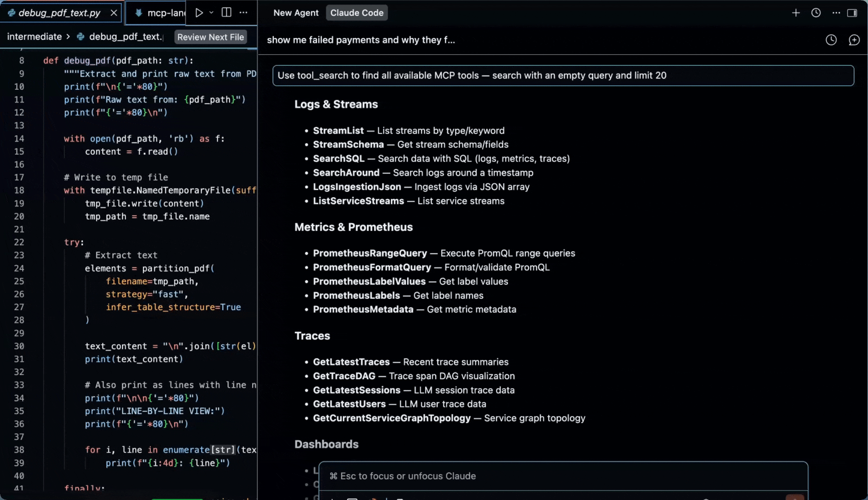Click the SearchSQL tool entry
This screenshot has width=868, height=500.
coord(441,158)
